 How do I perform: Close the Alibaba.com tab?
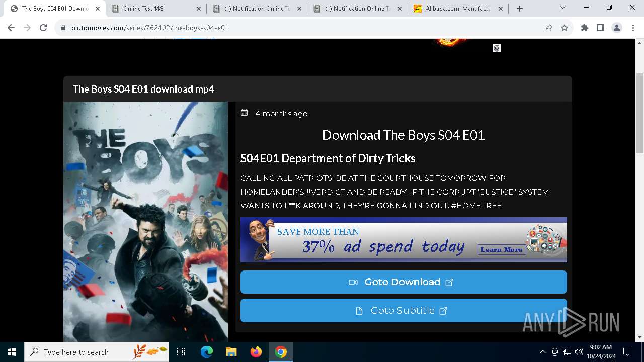tap(501, 9)
